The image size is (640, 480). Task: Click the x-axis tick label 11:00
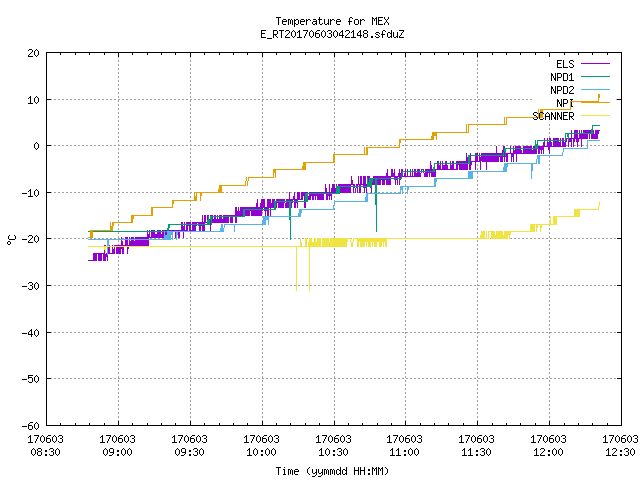[404, 452]
